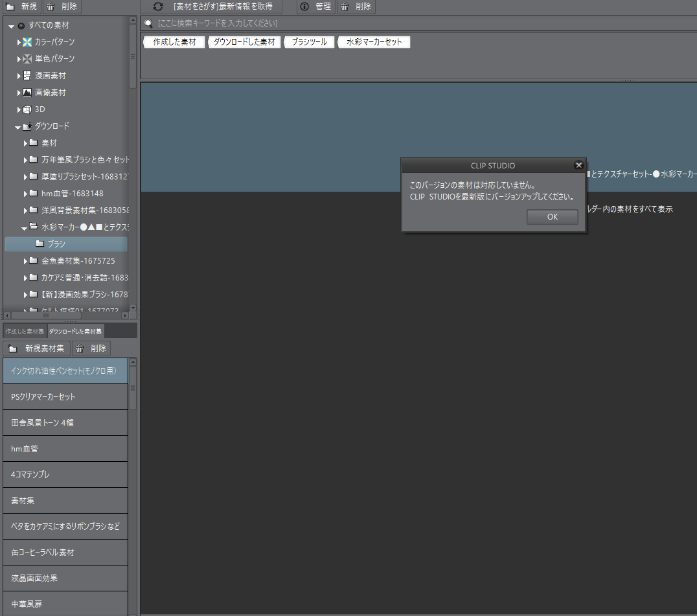Screen dimensions: 697x616
Task: Click tree panel scroll-down arrow
Action: [132, 308]
